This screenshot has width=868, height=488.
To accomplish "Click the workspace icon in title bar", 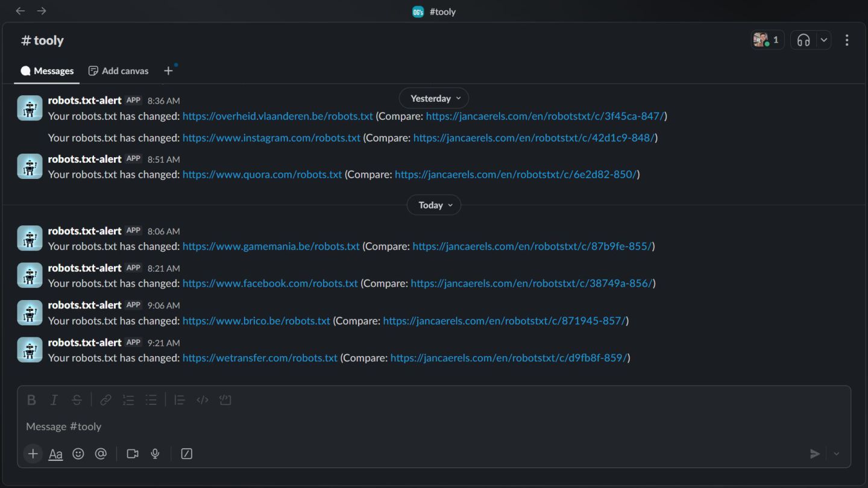I will (x=418, y=11).
